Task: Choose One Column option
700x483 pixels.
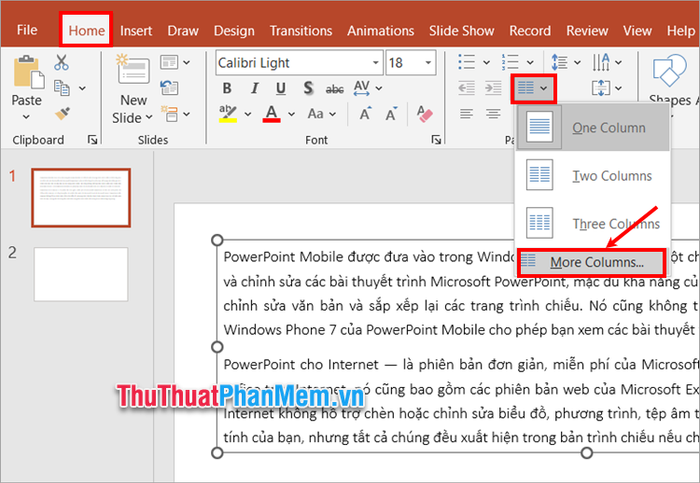Action: point(593,127)
